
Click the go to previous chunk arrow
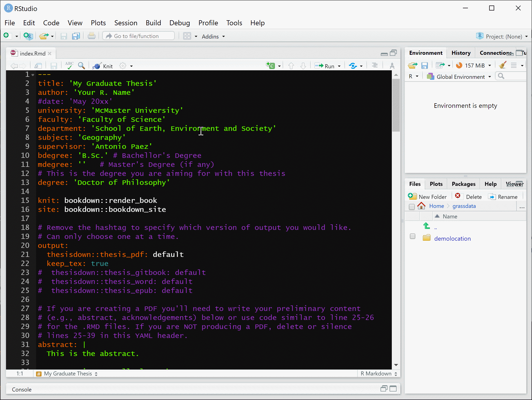coord(291,66)
